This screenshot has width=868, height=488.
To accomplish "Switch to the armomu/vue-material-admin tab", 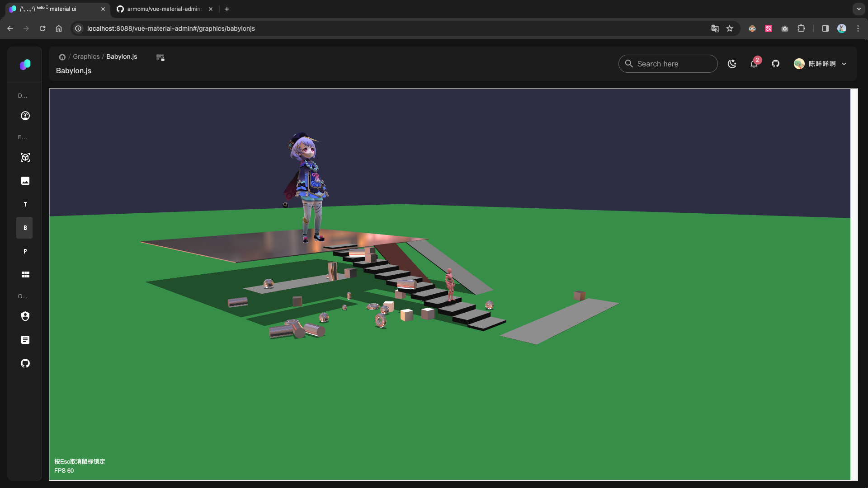I will tap(165, 9).
